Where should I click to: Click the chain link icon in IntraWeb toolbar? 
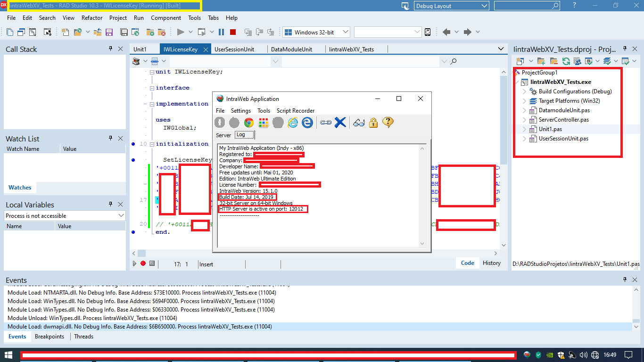(326, 123)
